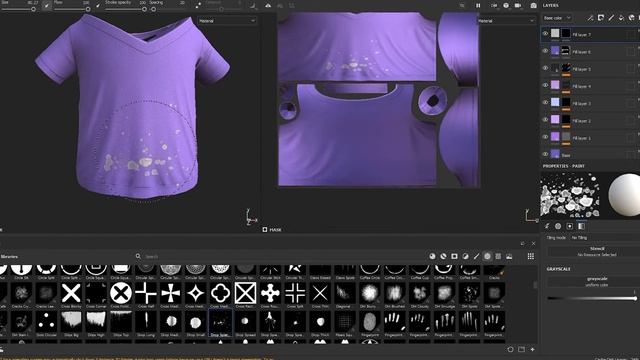The image size is (640, 360).
Task: Undock the asset shelf panel icon
Action: tap(523, 243)
